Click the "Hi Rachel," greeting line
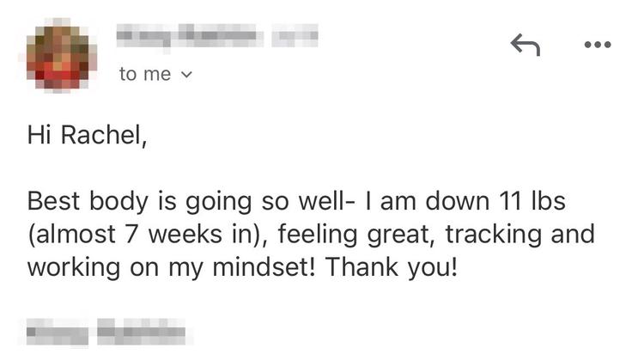The width and height of the screenshot is (644, 354). pyautogui.click(x=87, y=135)
